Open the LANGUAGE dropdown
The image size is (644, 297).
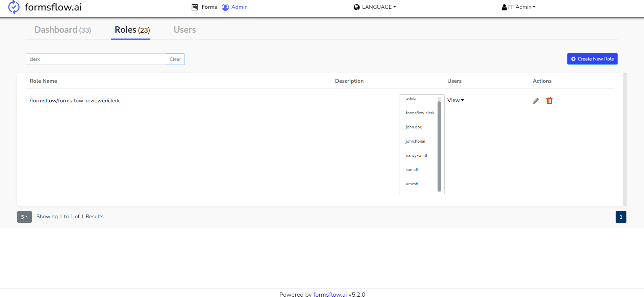coord(378,7)
